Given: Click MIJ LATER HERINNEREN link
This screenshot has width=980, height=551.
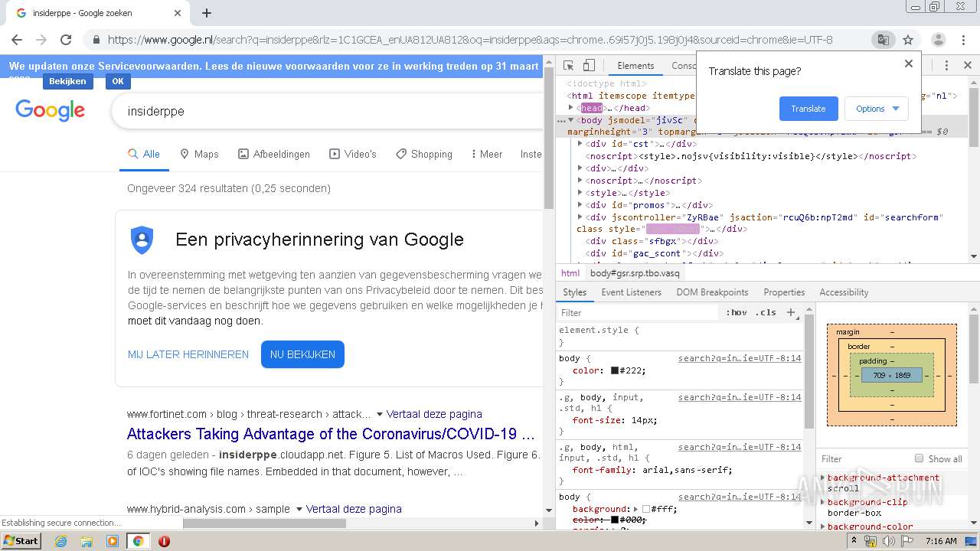Looking at the screenshot, I should point(188,354).
